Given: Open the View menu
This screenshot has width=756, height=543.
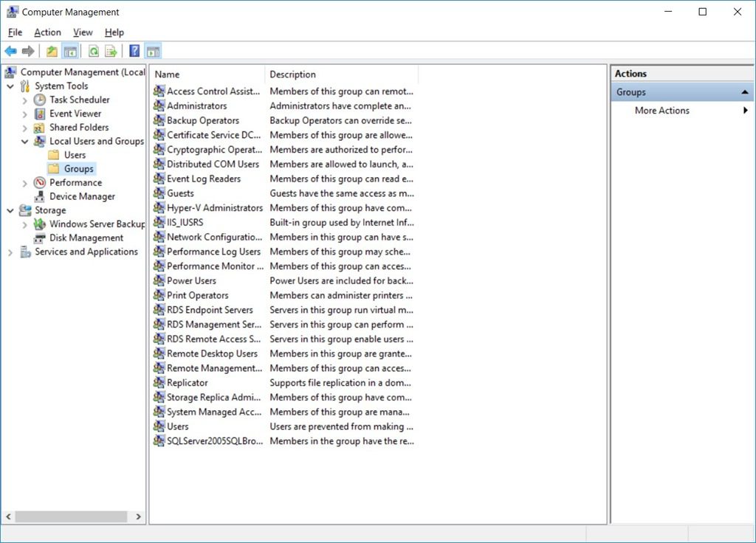Looking at the screenshot, I should point(82,32).
